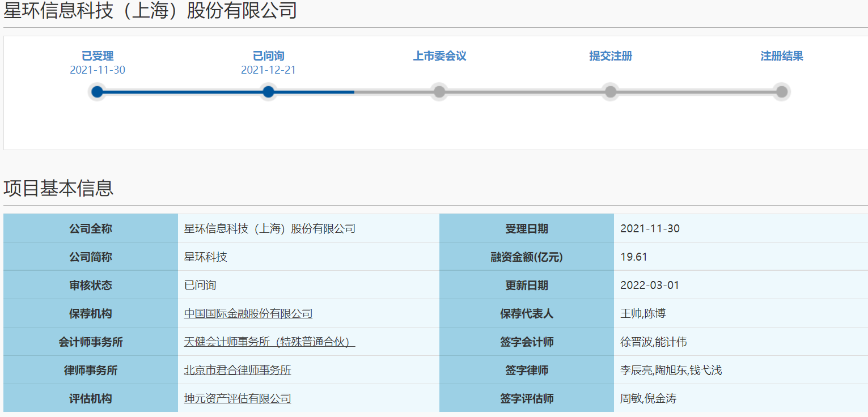
Task: Select the 提交注册 stage label
Action: 611,56
